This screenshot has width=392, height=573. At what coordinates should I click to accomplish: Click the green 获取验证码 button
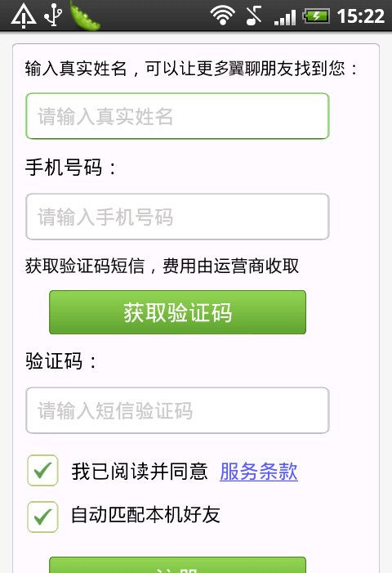[x=177, y=312]
